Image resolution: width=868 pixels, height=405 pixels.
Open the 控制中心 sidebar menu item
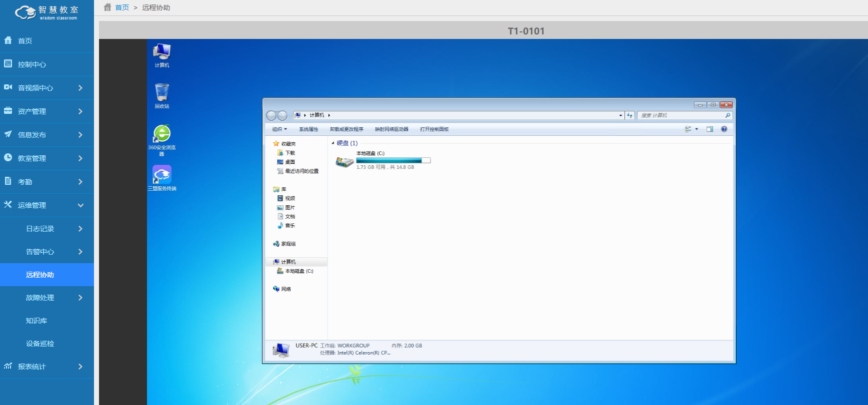pos(32,64)
